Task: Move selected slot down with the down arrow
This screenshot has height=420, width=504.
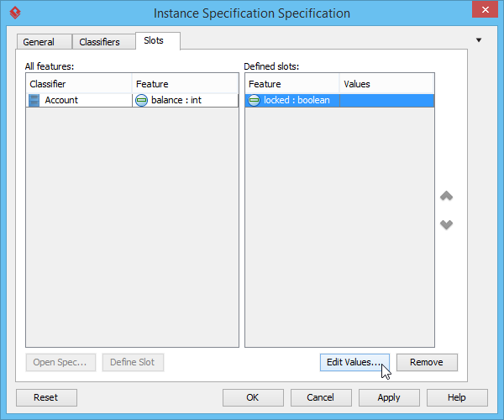Action: pyautogui.click(x=447, y=224)
